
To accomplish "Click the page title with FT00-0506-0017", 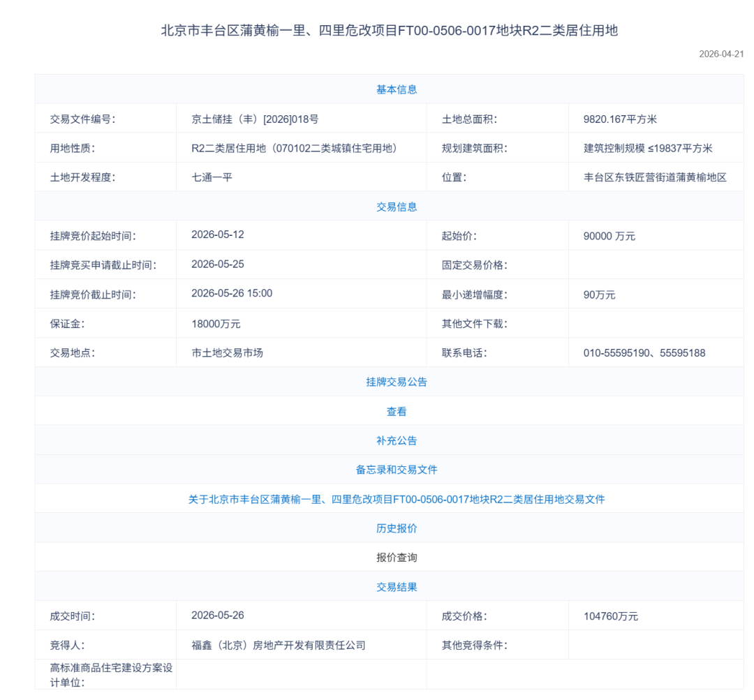I will [389, 30].
